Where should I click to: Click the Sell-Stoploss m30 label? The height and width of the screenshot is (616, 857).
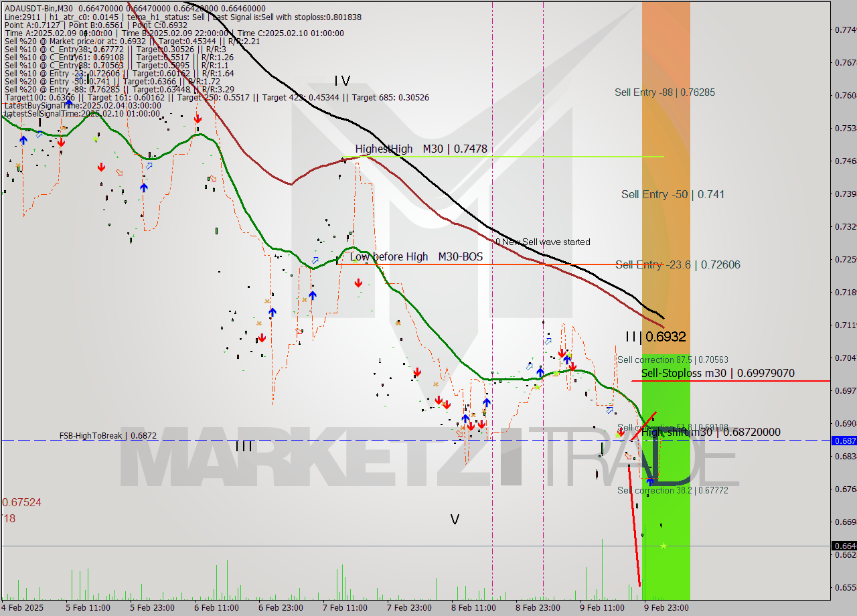tap(718, 373)
